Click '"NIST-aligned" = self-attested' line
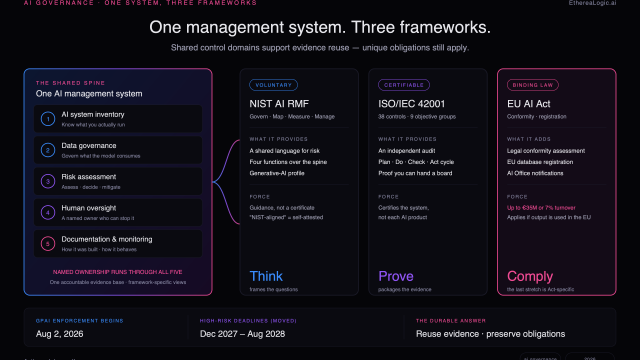 coord(286,218)
